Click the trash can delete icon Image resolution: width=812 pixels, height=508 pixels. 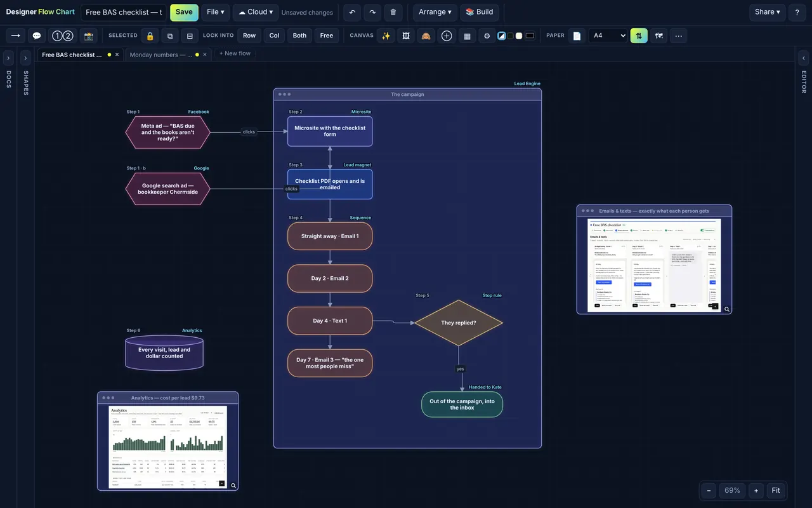[393, 12]
